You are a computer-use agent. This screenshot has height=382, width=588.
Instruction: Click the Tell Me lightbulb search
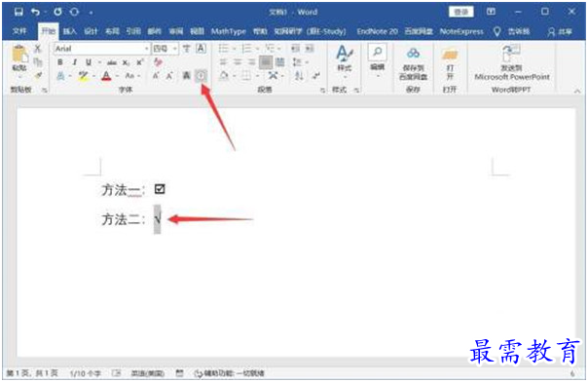point(497,32)
